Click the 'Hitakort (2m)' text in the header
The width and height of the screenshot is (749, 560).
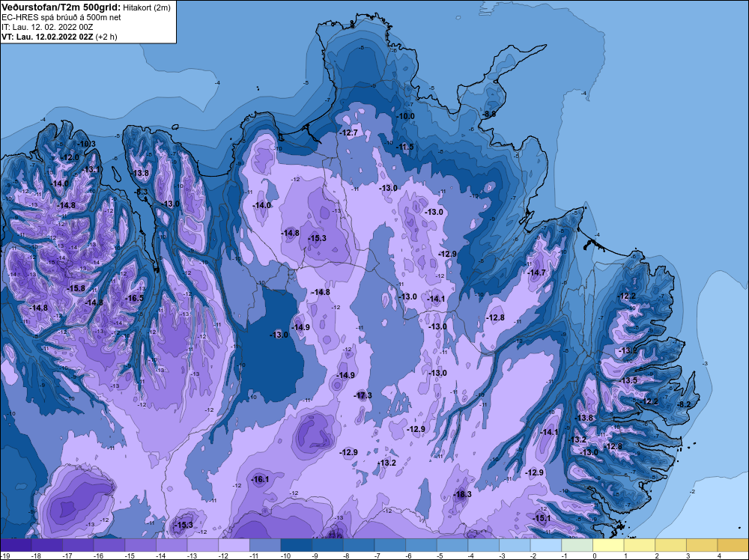point(147,7)
